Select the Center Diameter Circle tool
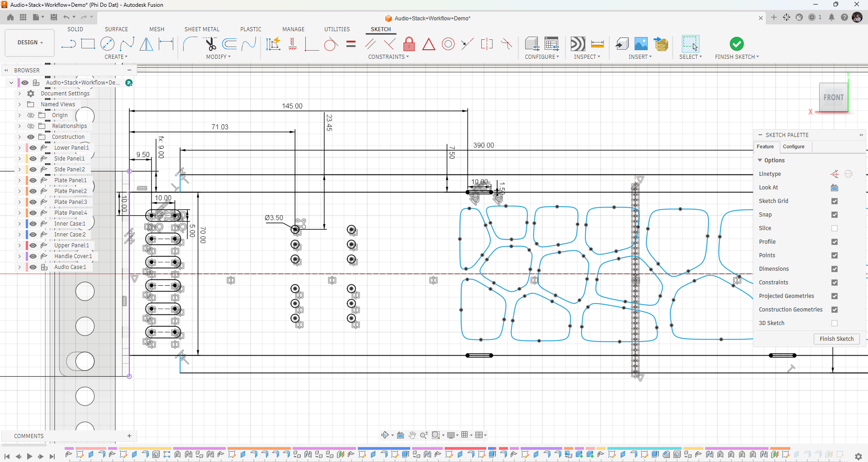868x462 pixels. [x=107, y=44]
